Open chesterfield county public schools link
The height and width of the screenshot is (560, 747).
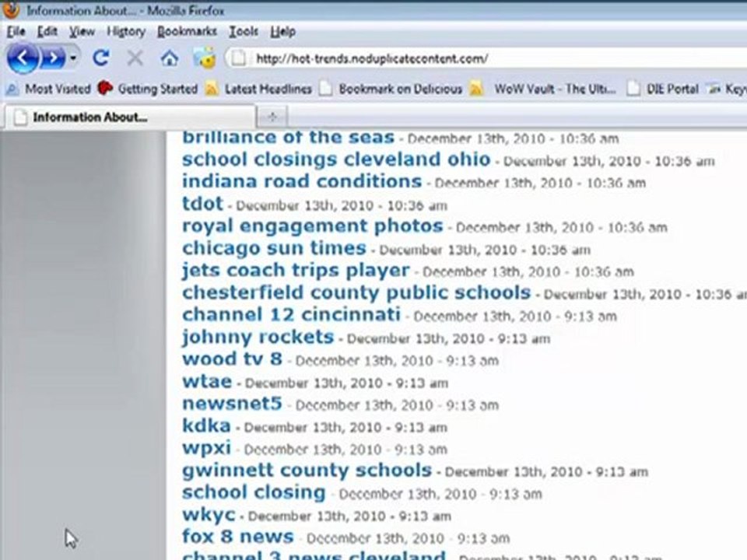(356, 293)
